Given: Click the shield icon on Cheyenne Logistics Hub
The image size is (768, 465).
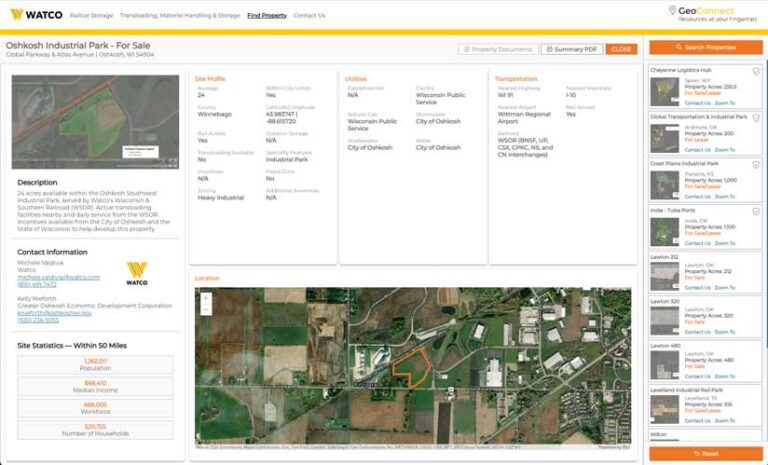Looking at the screenshot, I should point(756,72).
